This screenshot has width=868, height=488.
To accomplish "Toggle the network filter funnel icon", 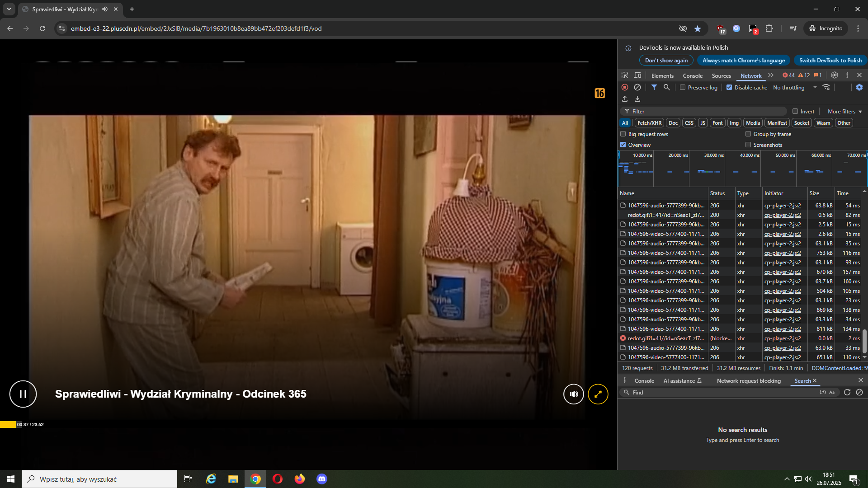I will coord(654,87).
